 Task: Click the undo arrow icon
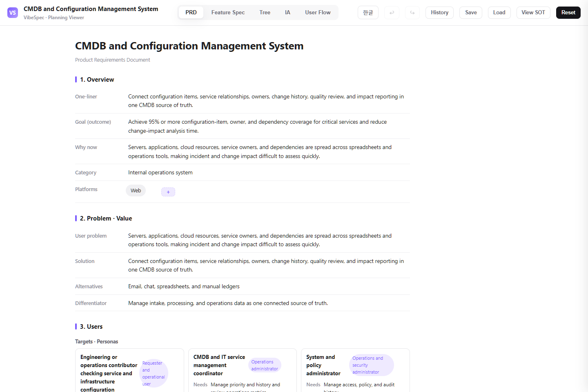[392, 13]
